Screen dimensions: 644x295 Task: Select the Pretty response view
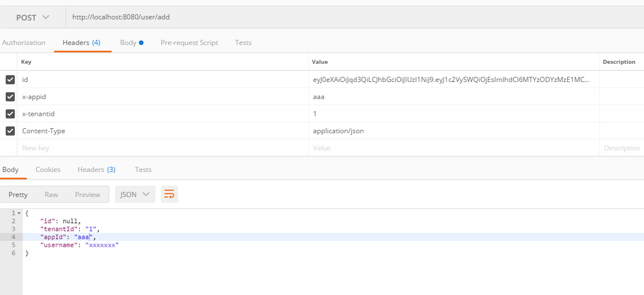[18, 195]
